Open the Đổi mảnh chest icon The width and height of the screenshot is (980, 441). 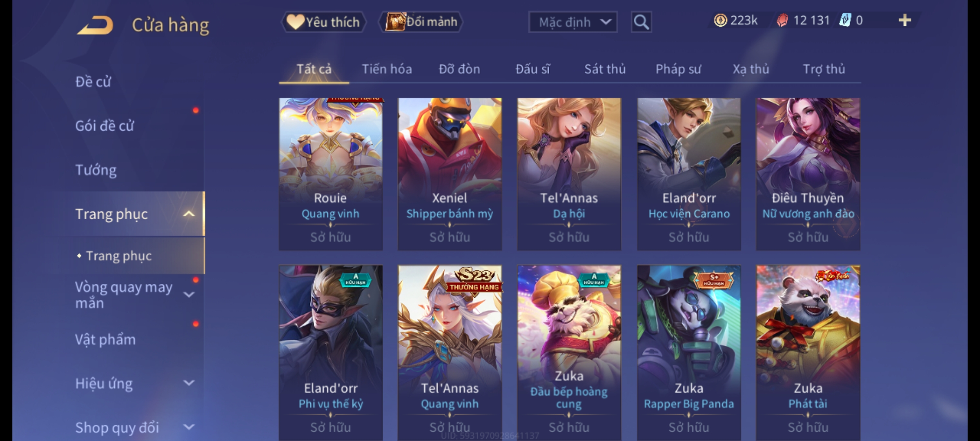pyautogui.click(x=395, y=22)
